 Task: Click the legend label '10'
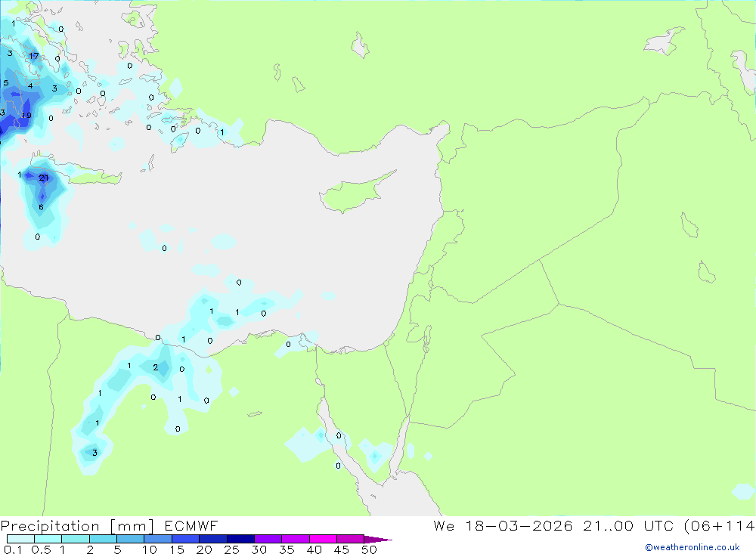(150, 549)
